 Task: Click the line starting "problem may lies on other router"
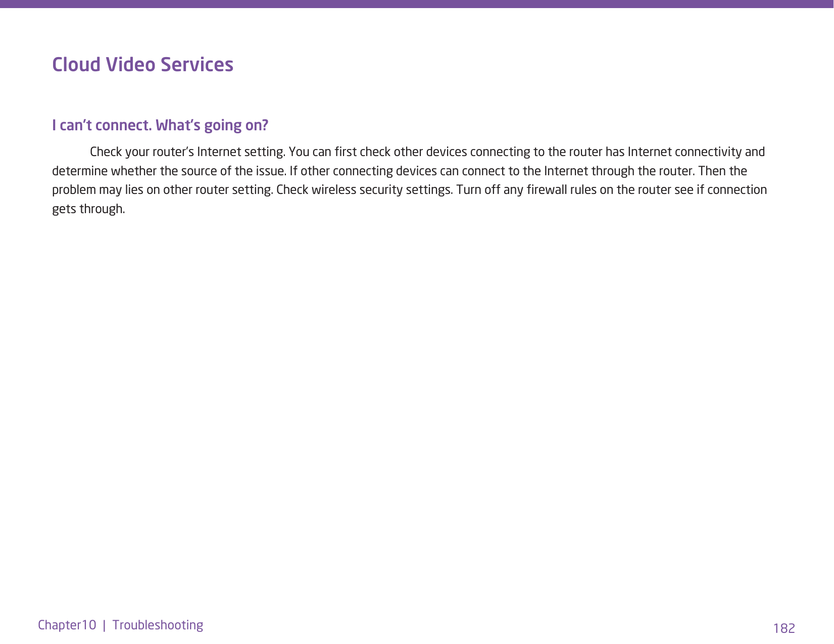pyautogui.click(x=410, y=190)
